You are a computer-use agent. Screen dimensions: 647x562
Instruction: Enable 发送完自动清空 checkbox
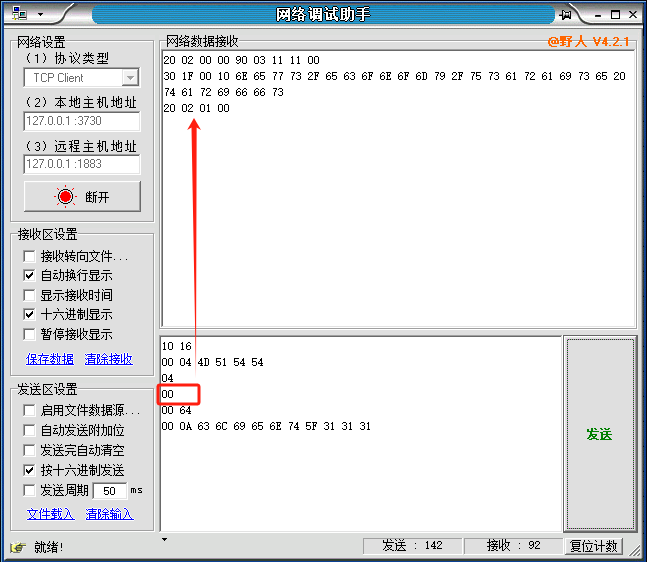tap(29, 450)
